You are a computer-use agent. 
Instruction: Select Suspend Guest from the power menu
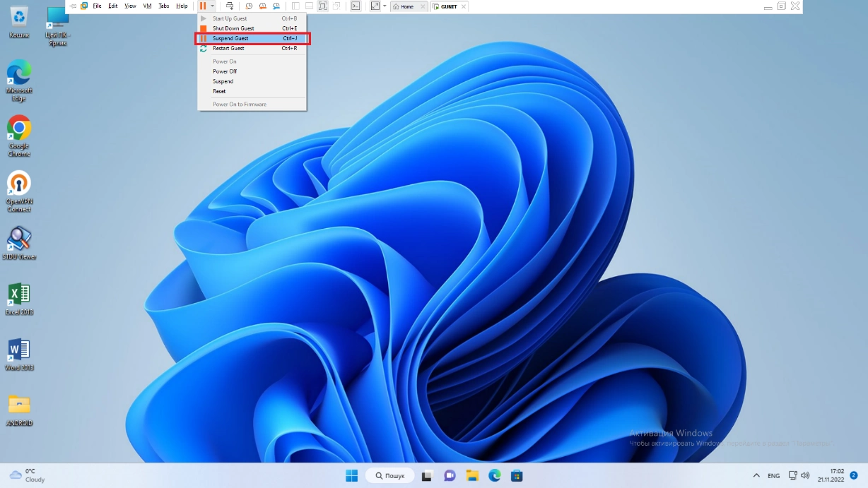[x=230, y=38]
